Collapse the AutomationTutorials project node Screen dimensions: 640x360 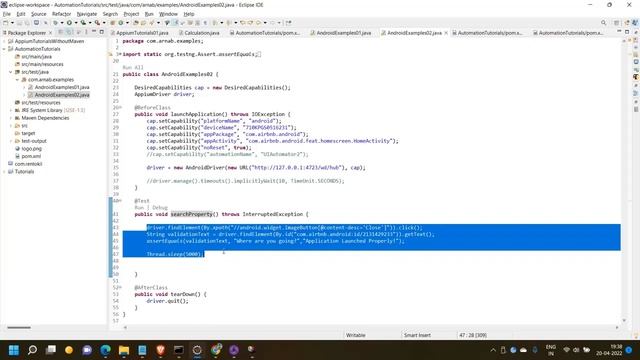[4, 49]
